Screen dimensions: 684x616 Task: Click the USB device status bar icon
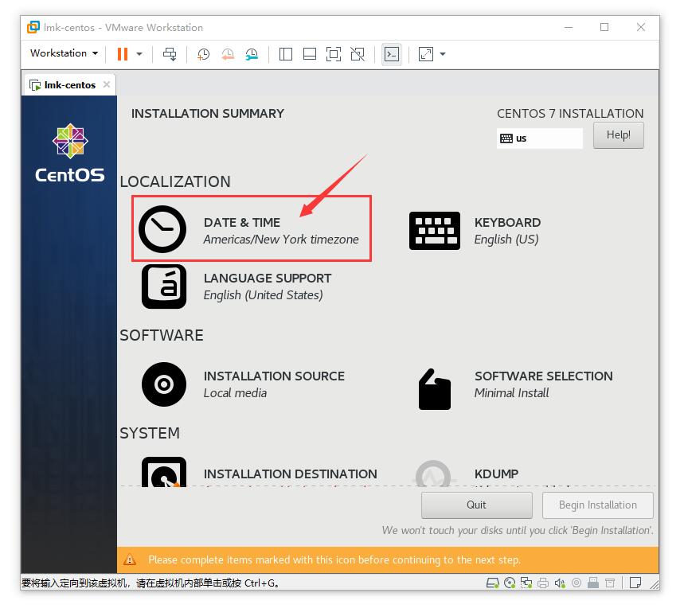[593, 583]
